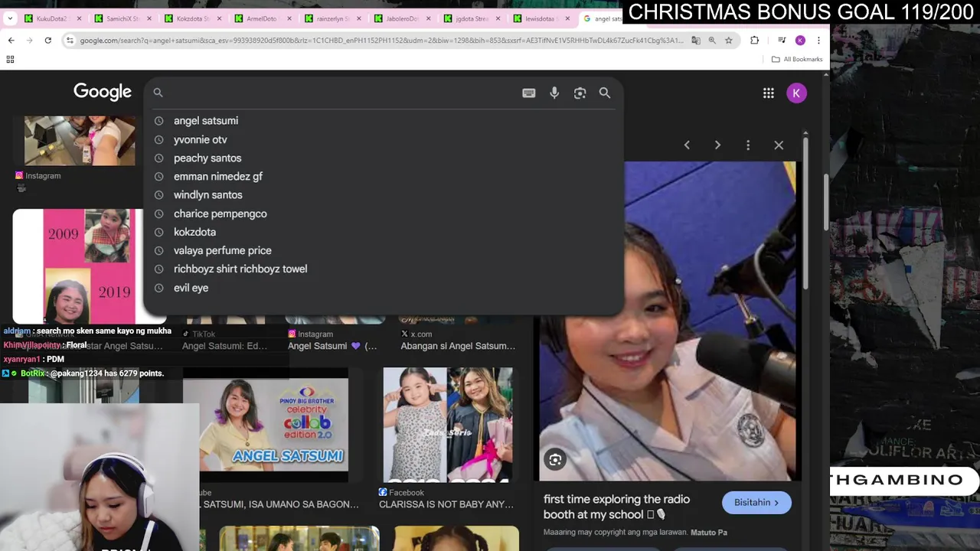Go to the Google logo homepage
The width and height of the screenshot is (980, 551).
103,92
